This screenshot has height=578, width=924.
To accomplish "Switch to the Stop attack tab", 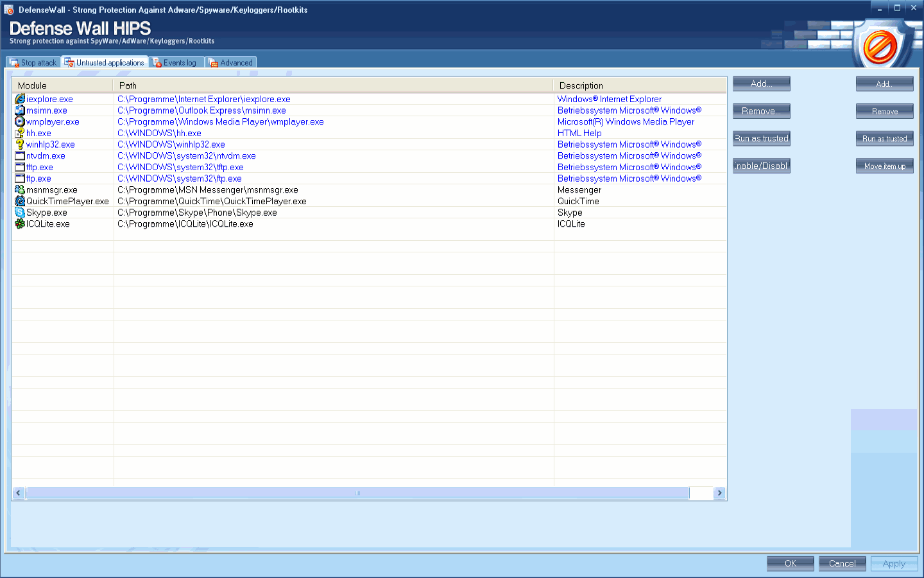I will [x=33, y=62].
